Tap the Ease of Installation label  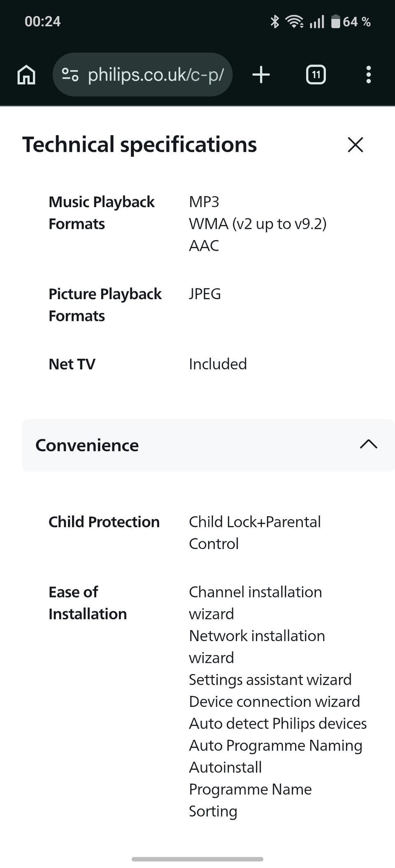pyautogui.click(x=88, y=603)
